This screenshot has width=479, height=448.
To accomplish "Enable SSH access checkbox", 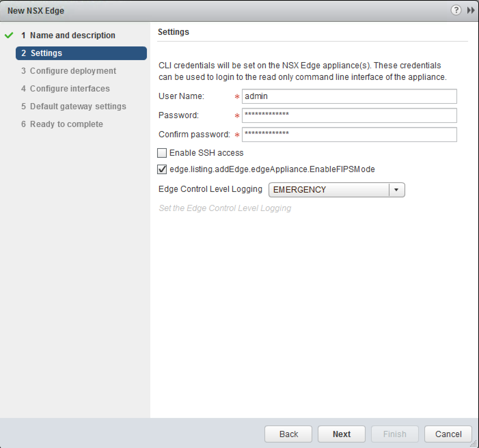I will click(x=162, y=153).
